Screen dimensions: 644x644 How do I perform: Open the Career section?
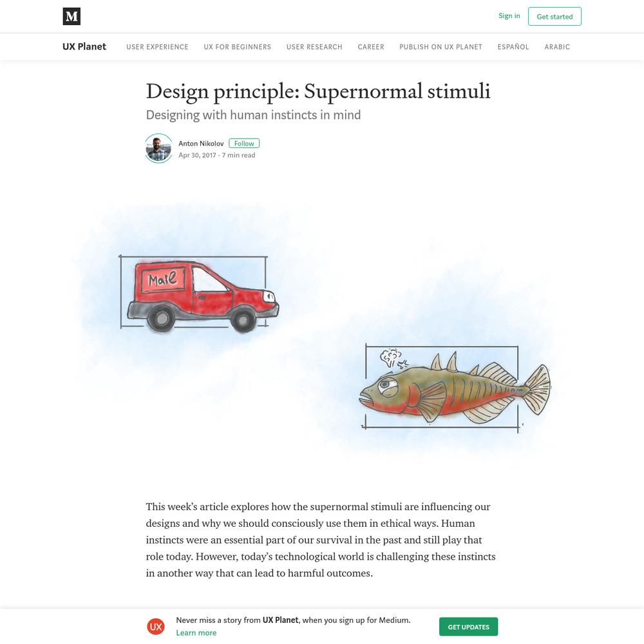point(371,47)
